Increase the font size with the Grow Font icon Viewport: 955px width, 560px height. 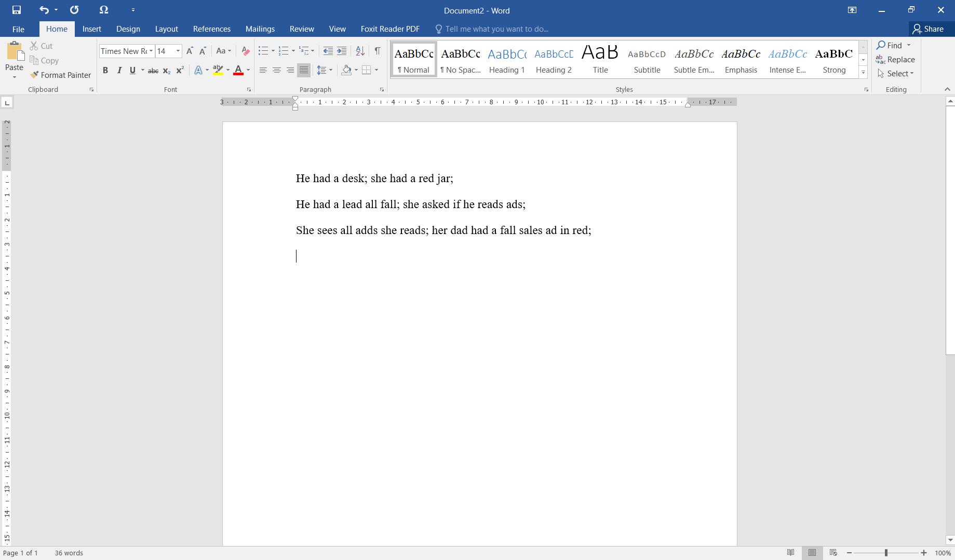190,51
